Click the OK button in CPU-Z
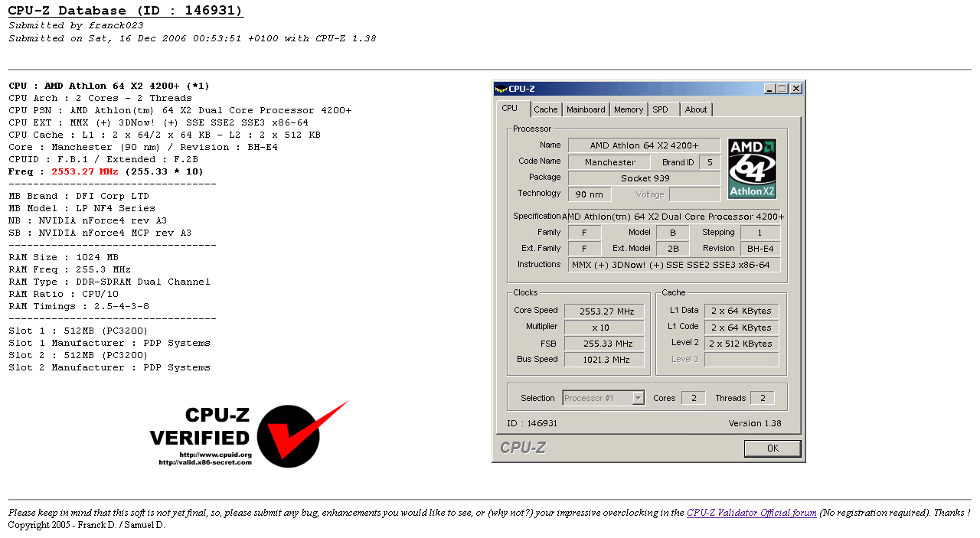The width and height of the screenshot is (980, 538). pyautogui.click(x=773, y=448)
